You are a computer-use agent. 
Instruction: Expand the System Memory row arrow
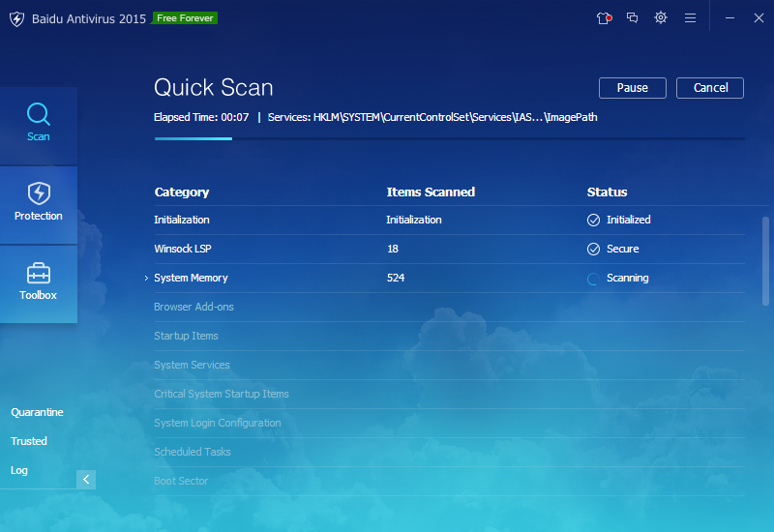click(146, 279)
